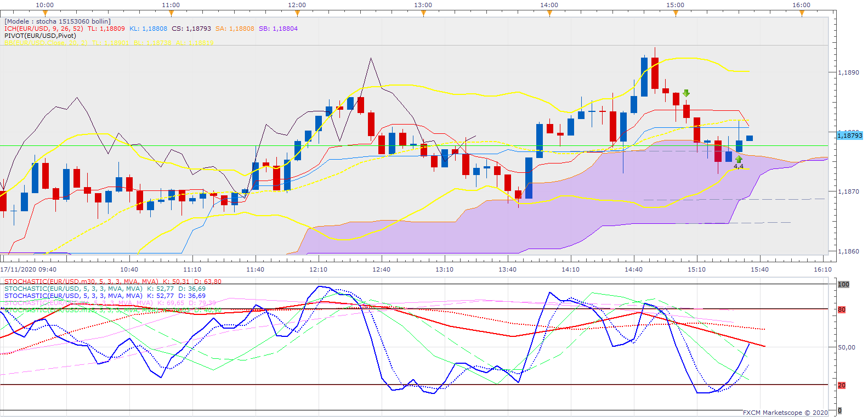Image resolution: width=868 pixels, height=417 pixels.
Task: Click the date label 17/11/2020 09:40
Action: [x=29, y=269]
